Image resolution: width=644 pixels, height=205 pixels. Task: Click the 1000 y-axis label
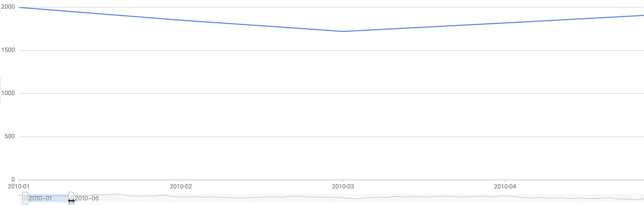coord(8,93)
